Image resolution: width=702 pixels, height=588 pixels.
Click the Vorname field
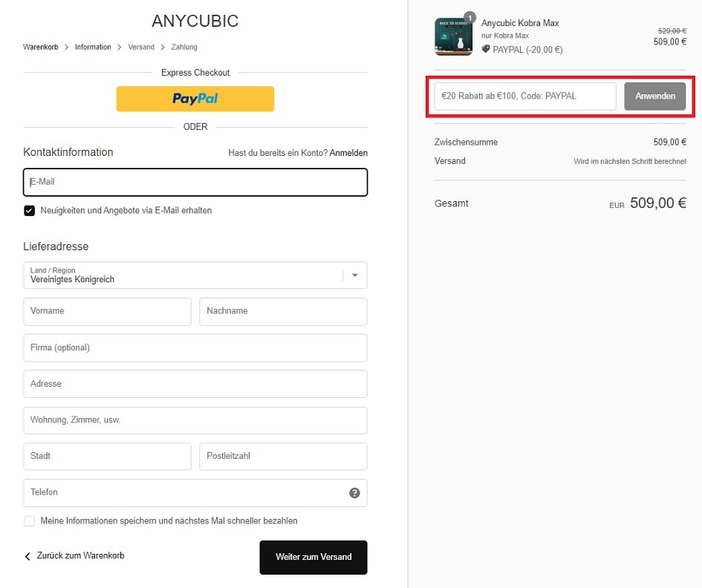107,312
